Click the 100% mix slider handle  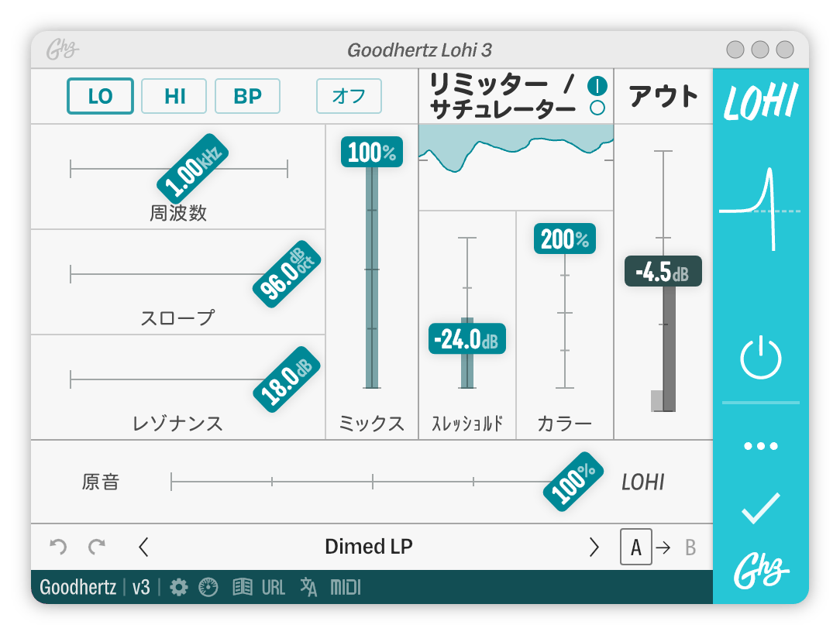click(x=372, y=152)
